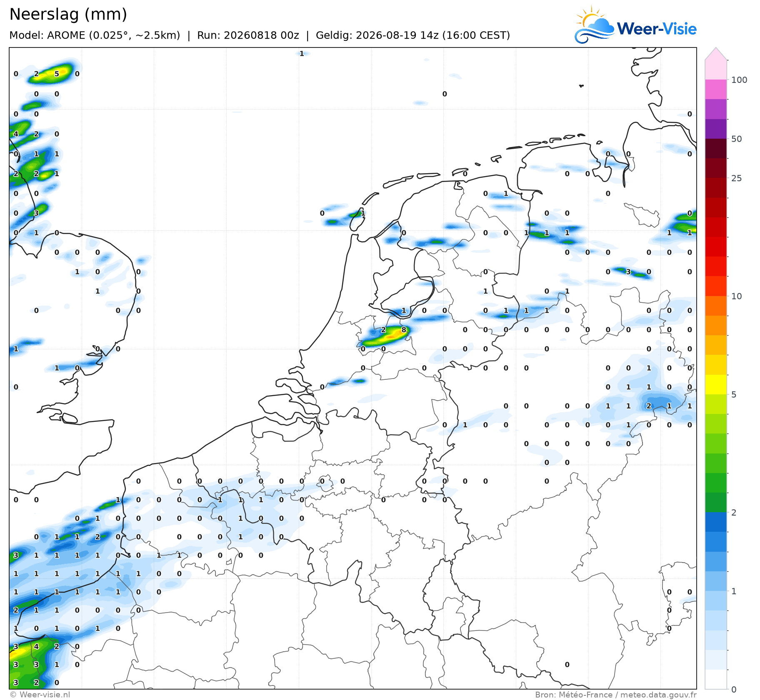
Task: Click the Model: AROME subtitle text
Action: 95,35
